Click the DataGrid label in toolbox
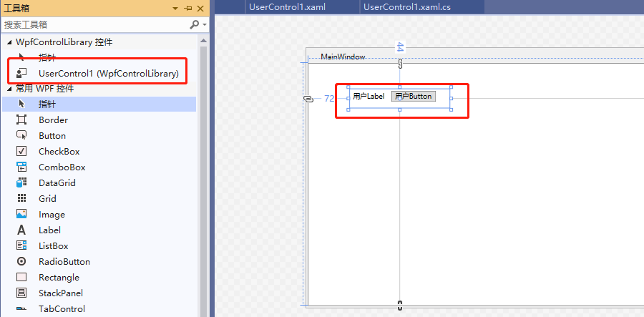 pyautogui.click(x=57, y=182)
